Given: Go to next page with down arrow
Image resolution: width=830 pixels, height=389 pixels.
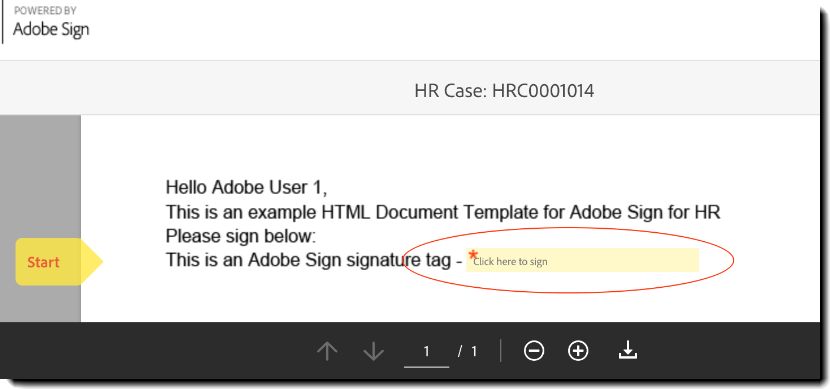Looking at the screenshot, I should (373, 351).
